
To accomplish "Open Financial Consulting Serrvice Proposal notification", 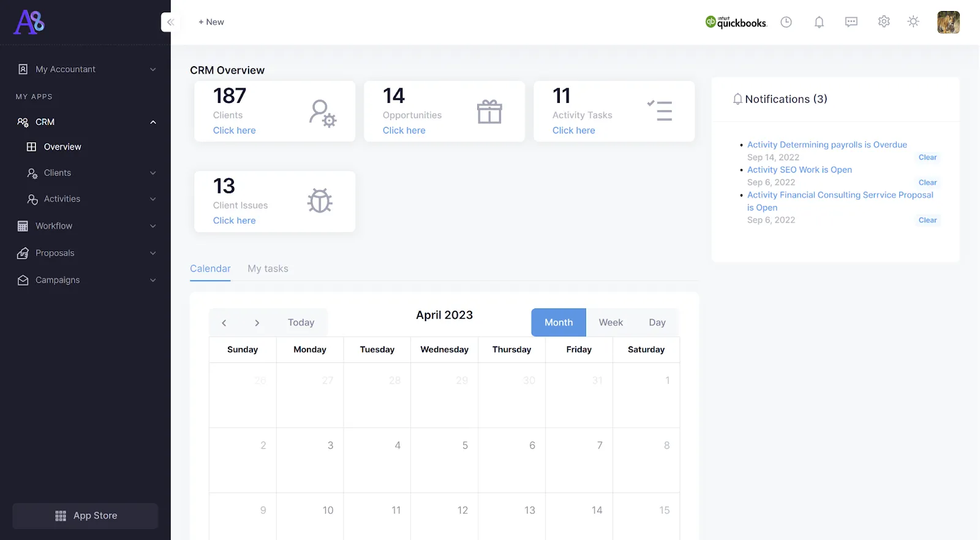I will point(840,201).
